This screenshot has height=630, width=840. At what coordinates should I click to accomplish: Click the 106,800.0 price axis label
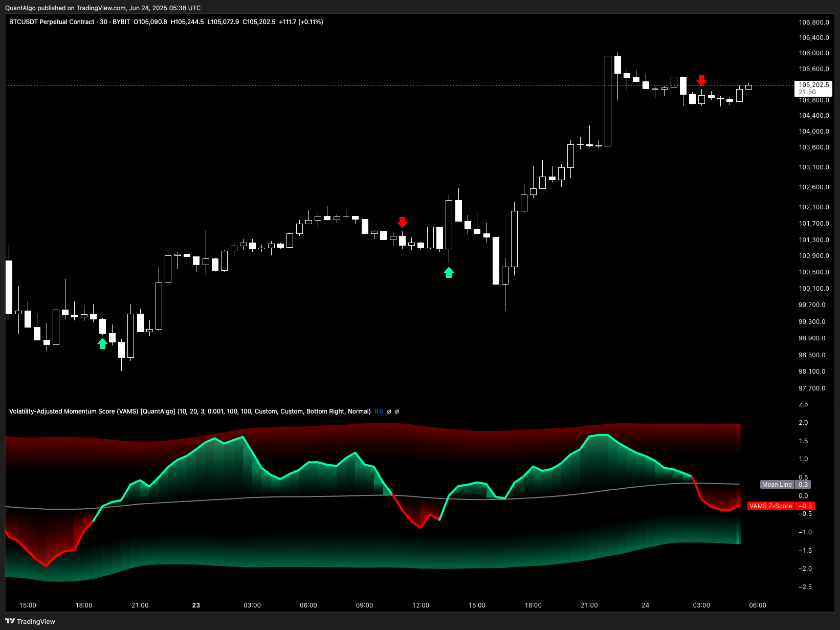coord(814,23)
